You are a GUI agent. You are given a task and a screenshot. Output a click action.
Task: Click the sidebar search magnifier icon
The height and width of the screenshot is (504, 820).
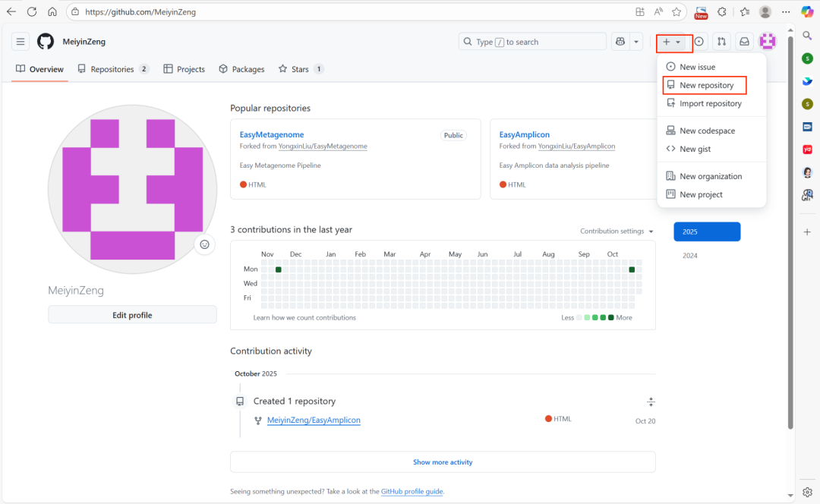[x=807, y=36]
